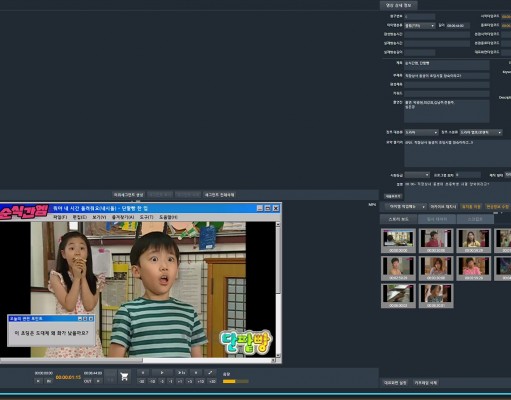Skip forward with the +30 button
Viewport: 511px width, 400px height.
coord(212,381)
